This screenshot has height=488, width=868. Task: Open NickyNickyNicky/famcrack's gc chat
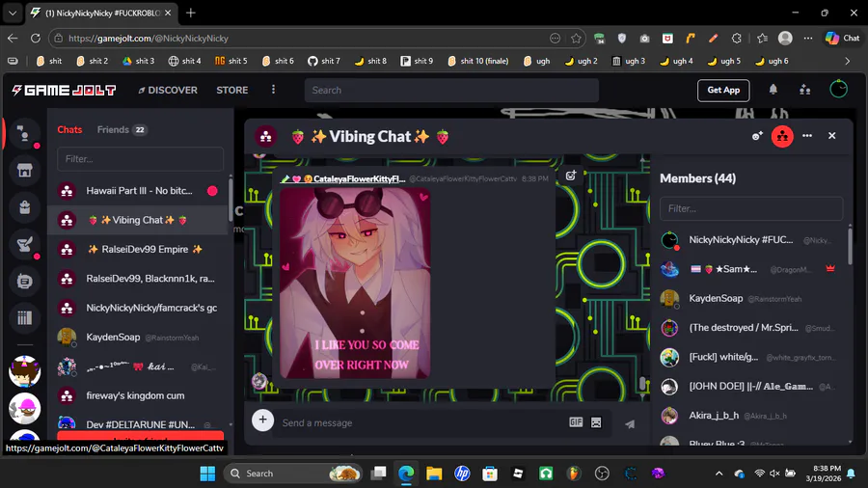click(138, 309)
